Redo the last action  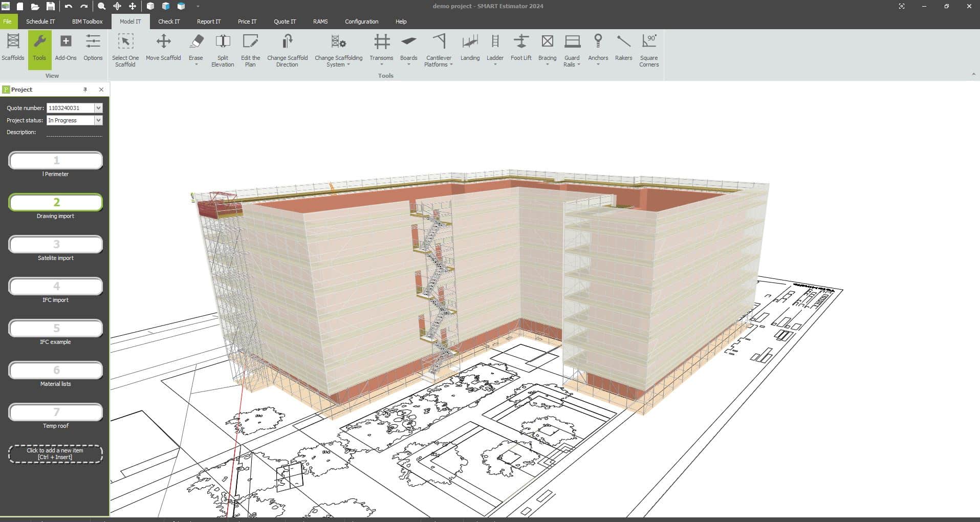84,6
